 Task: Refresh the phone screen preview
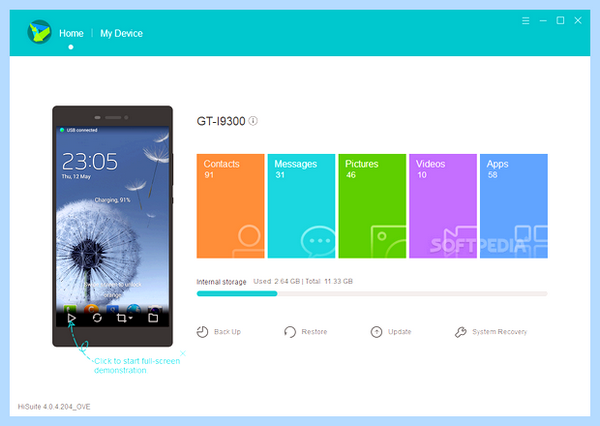[97, 318]
